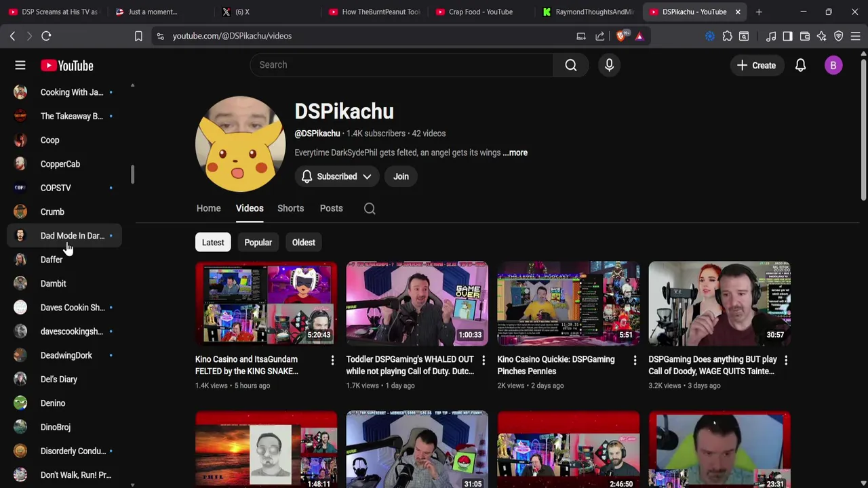This screenshot has width=868, height=488.
Task: Open the browser main menu
Action: coord(855,36)
